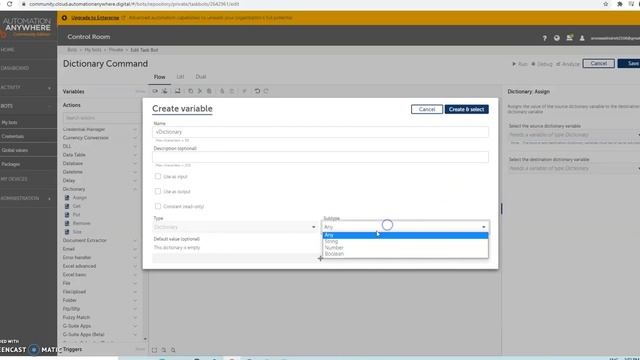Click the help question mark icon

[544, 38]
